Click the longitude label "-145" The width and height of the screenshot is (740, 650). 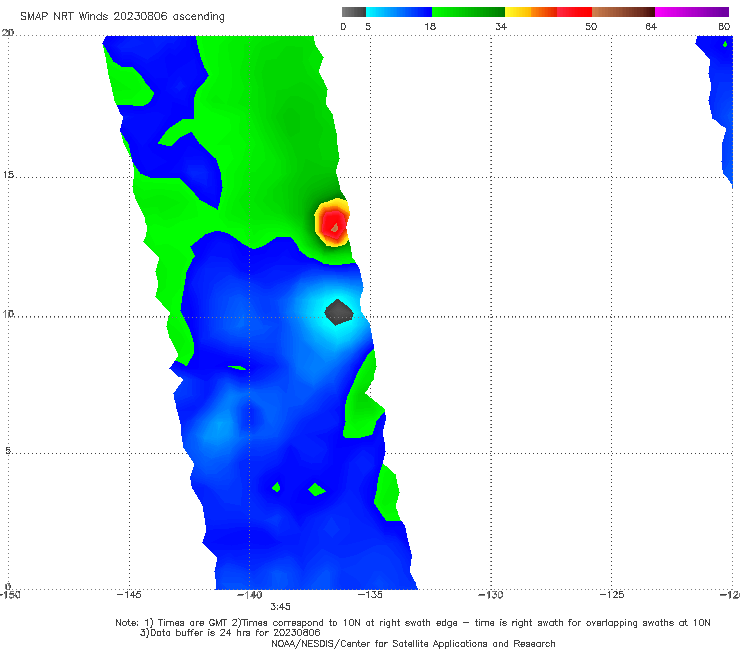(x=129, y=595)
